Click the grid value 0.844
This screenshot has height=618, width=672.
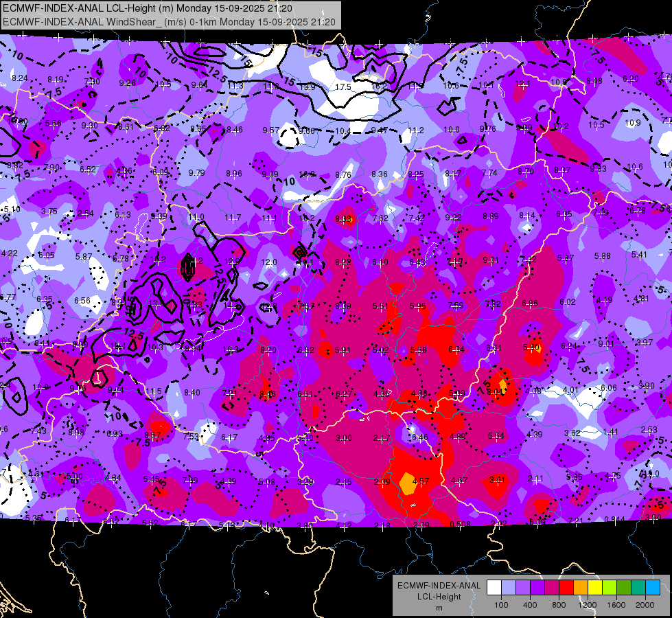coord(614,519)
